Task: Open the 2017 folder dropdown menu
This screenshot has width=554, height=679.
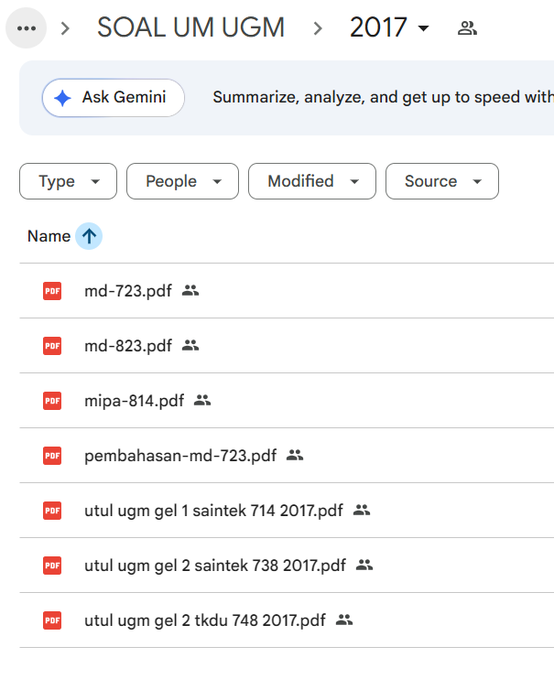Action: click(389, 27)
